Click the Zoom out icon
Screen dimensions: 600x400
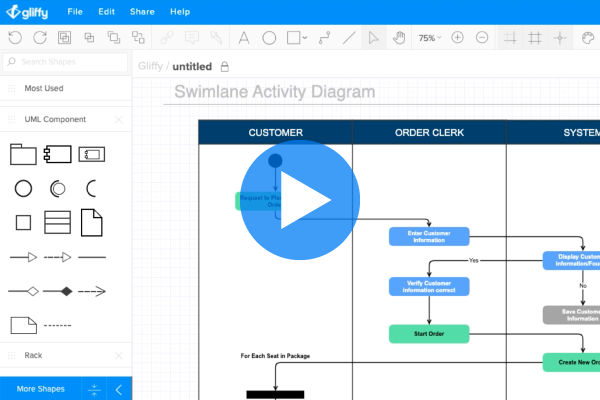point(482,38)
